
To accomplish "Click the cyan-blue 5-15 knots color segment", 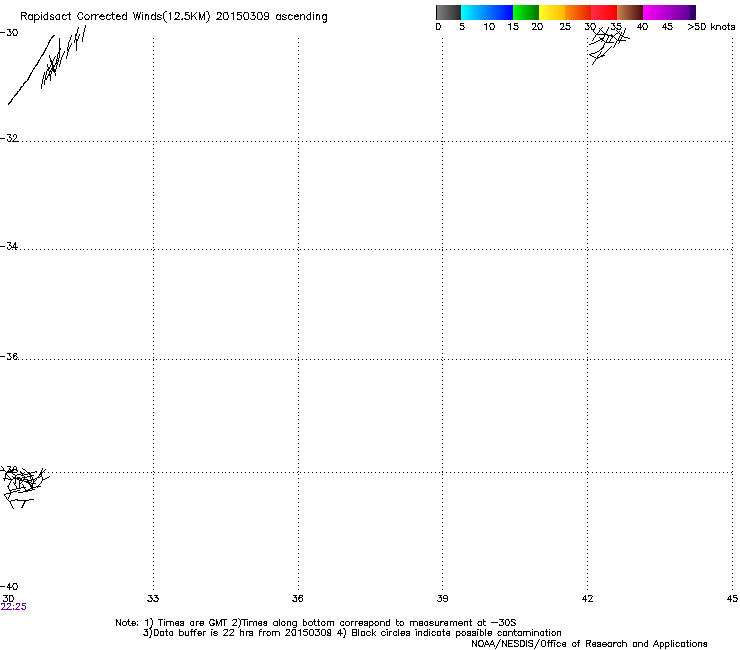I will tap(487, 12).
